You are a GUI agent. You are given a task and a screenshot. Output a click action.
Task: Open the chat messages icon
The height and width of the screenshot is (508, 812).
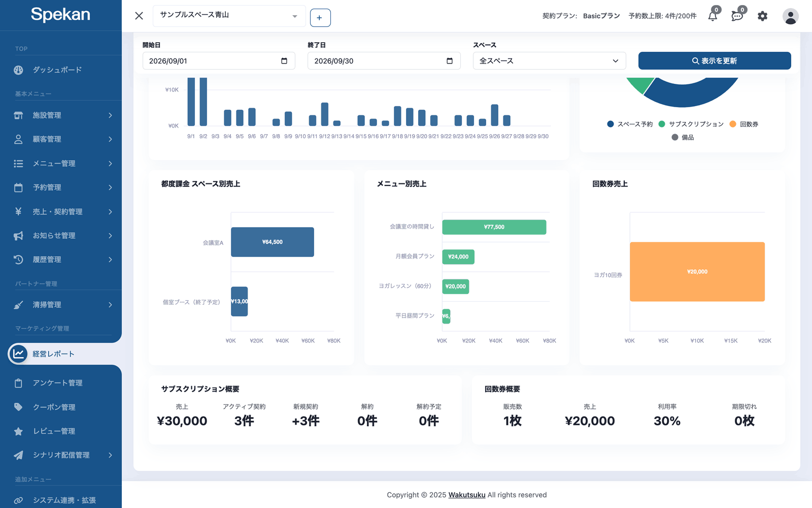pos(737,16)
